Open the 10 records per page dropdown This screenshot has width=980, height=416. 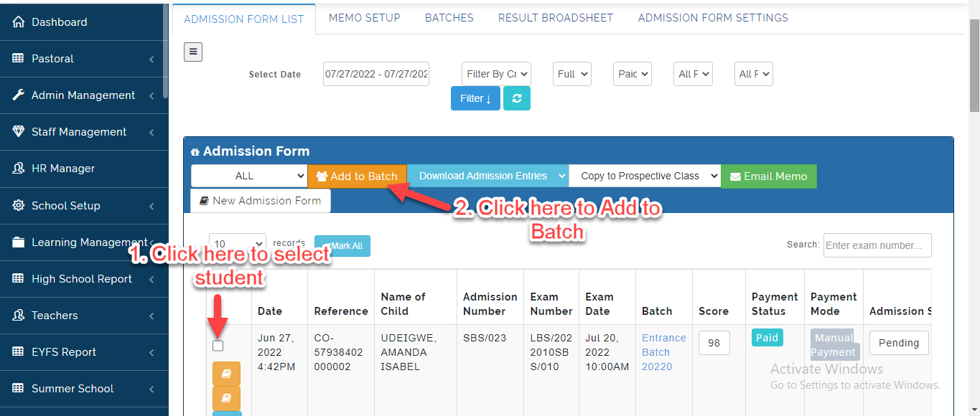pos(238,244)
